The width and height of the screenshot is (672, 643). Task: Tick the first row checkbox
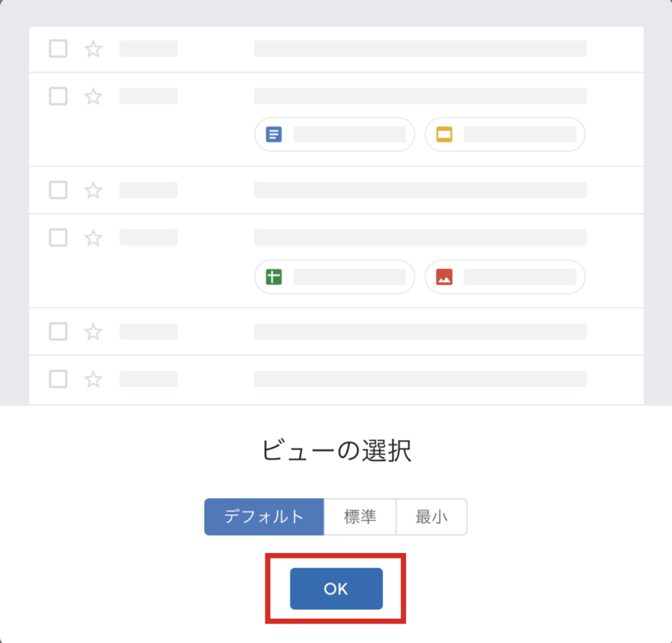pyautogui.click(x=58, y=49)
